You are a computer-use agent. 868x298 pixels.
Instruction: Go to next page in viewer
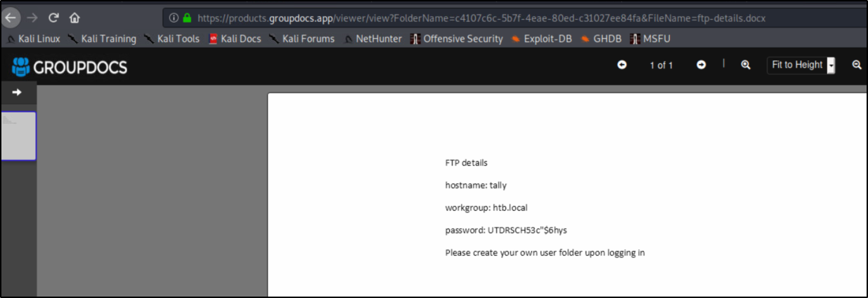pos(701,65)
